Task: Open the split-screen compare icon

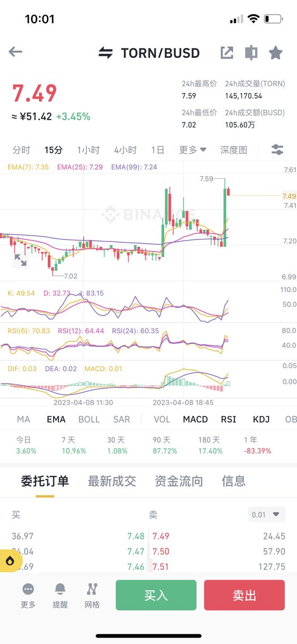Action: 251,53
